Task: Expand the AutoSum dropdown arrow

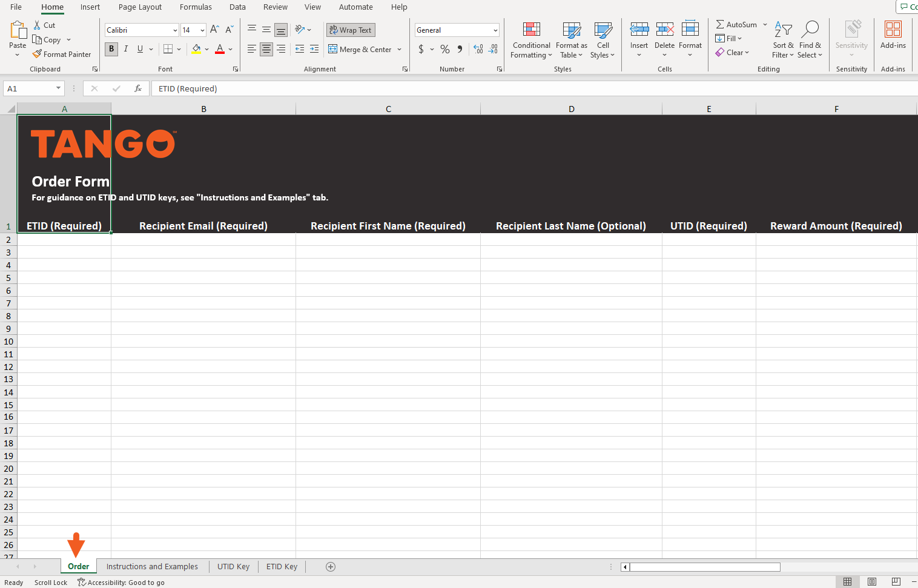Action: (765, 25)
